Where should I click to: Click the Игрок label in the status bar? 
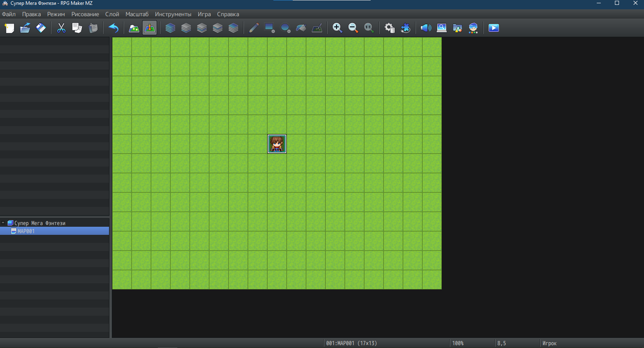pyautogui.click(x=550, y=343)
